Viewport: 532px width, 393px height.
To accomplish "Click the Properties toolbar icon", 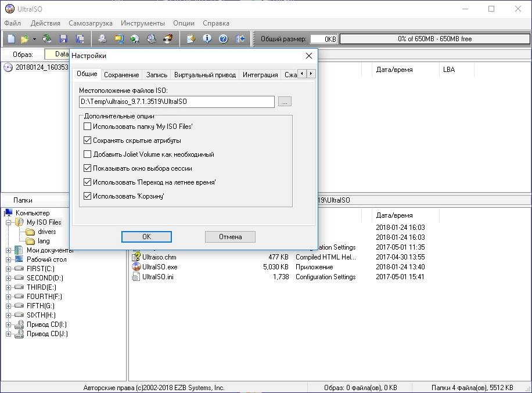I will 191,39.
